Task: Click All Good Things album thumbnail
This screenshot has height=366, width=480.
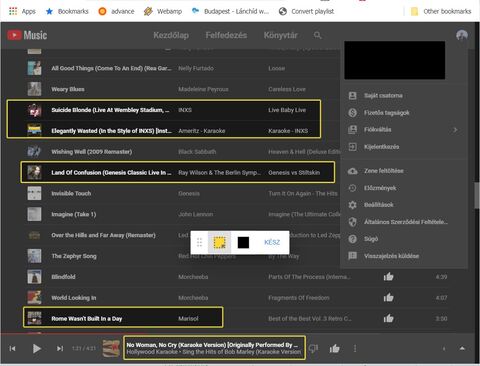Action: point(34,68)
